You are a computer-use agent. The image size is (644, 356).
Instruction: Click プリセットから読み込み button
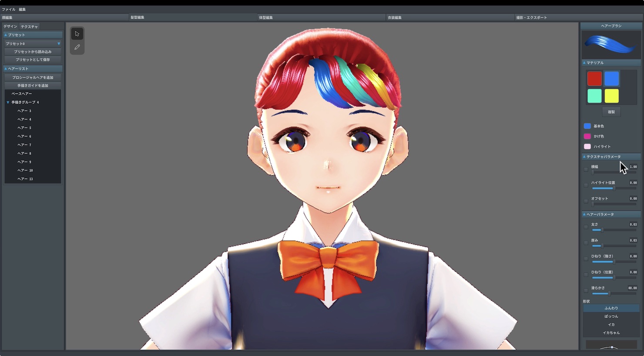33,52
